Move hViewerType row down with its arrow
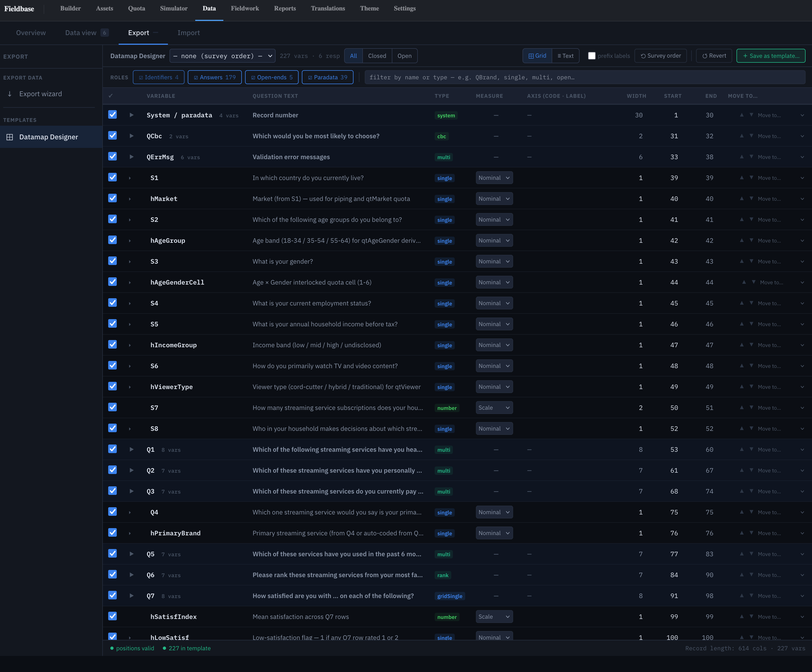The height and width of the screenshot is (672, 812). (751, 386)
